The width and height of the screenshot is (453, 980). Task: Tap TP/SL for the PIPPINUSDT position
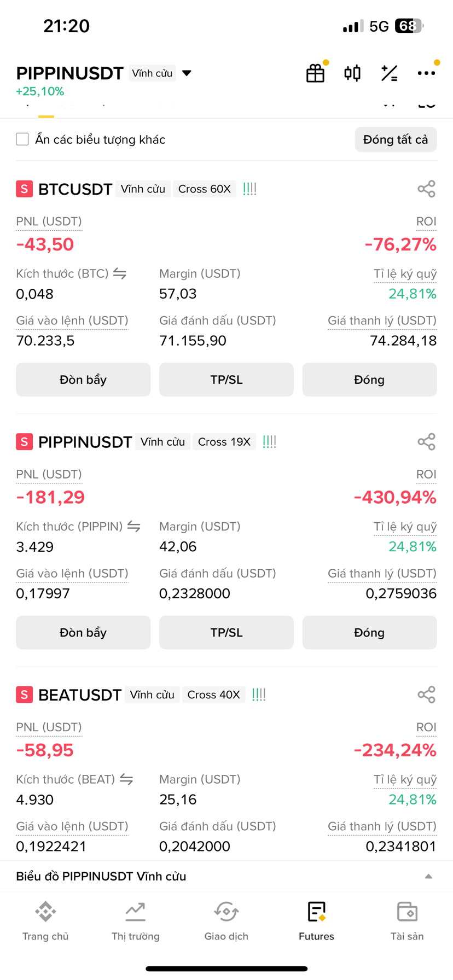tap(226, 632)
